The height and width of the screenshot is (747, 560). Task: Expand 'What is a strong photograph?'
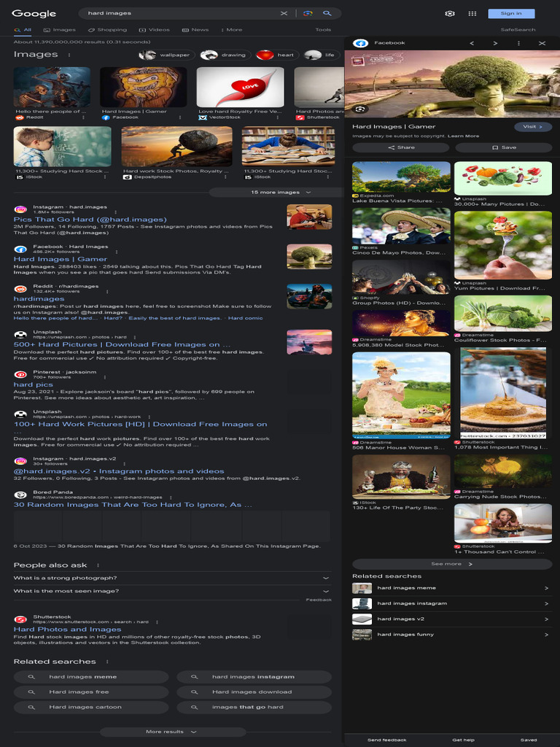point(171,578)
